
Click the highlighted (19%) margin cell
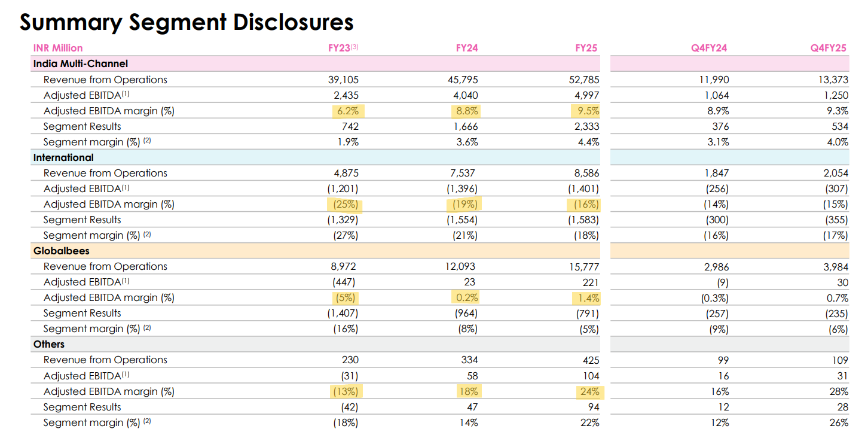(x=464, y=204)
